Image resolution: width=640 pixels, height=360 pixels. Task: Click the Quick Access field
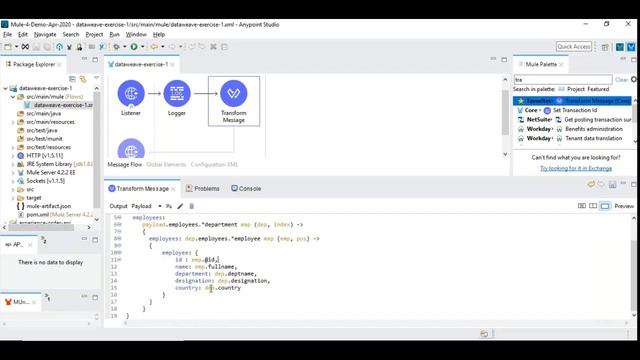pos(574,47)
